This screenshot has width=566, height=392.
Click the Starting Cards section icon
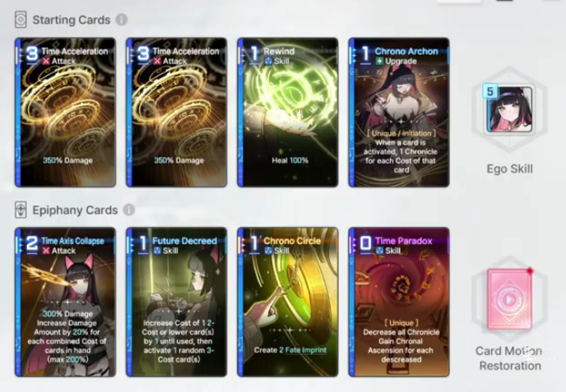(21, 20)
